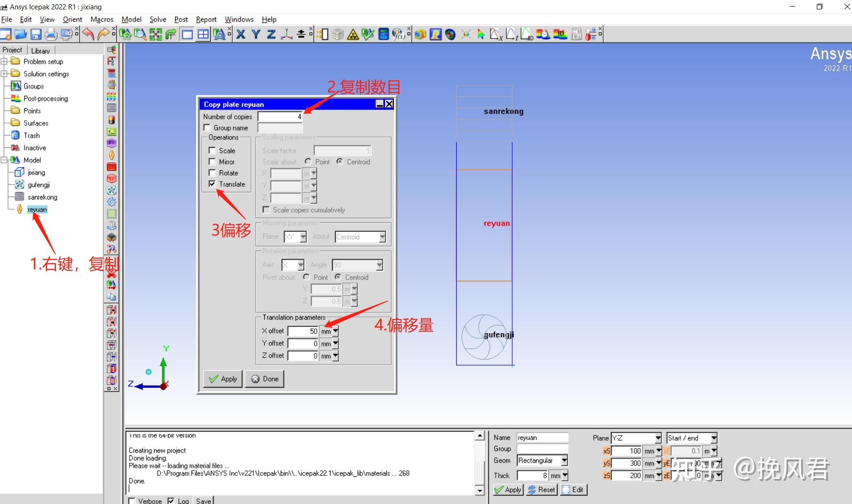Image resolution: width=852 pixels, height=504 pixels.
Task: Open the Z offset unit dropdown
Action: [x=335, y=356]
